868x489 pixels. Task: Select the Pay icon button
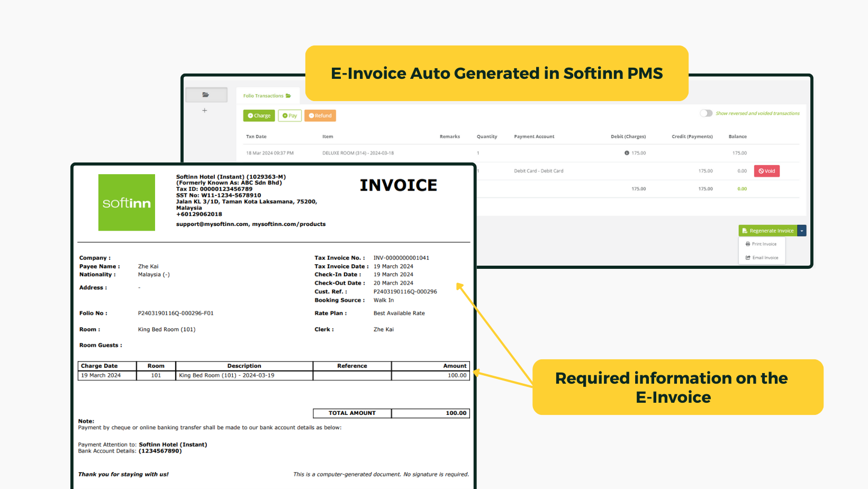[286, 115]
